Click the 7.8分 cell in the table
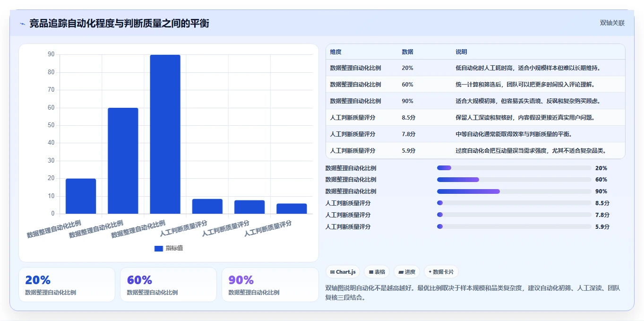The width and height of the screenshot is (644, 321). [408, 134]
